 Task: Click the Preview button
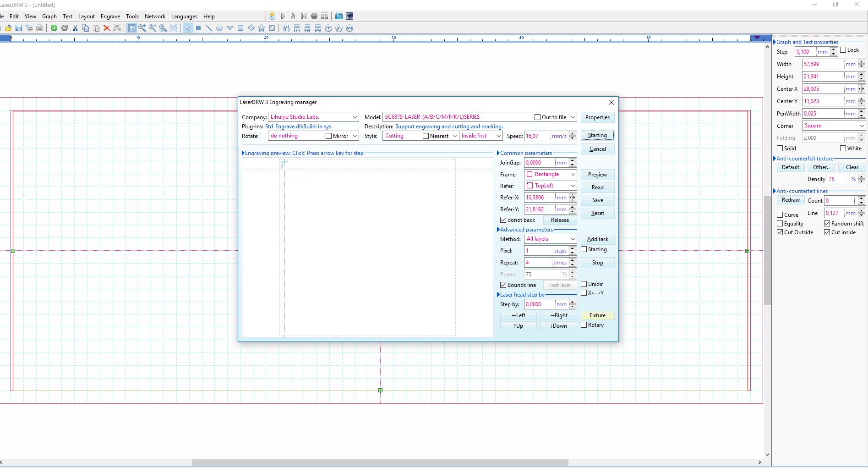597,175
